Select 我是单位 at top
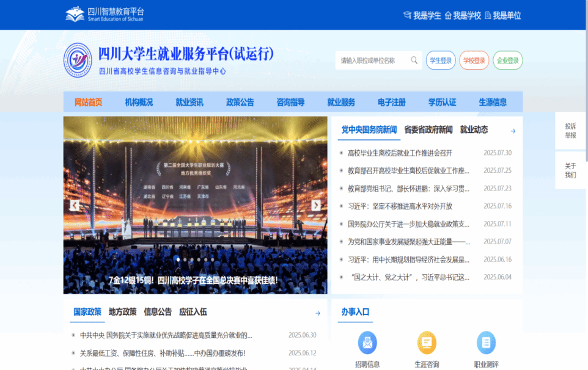The image size is (588, 370). click(503, 15)
